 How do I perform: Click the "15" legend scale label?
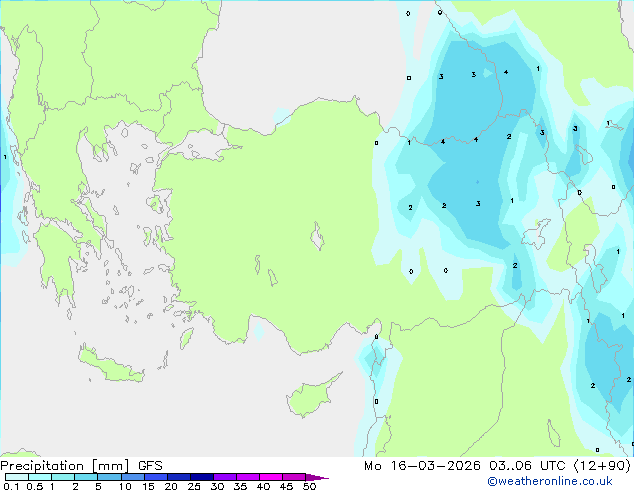(148, 486)
